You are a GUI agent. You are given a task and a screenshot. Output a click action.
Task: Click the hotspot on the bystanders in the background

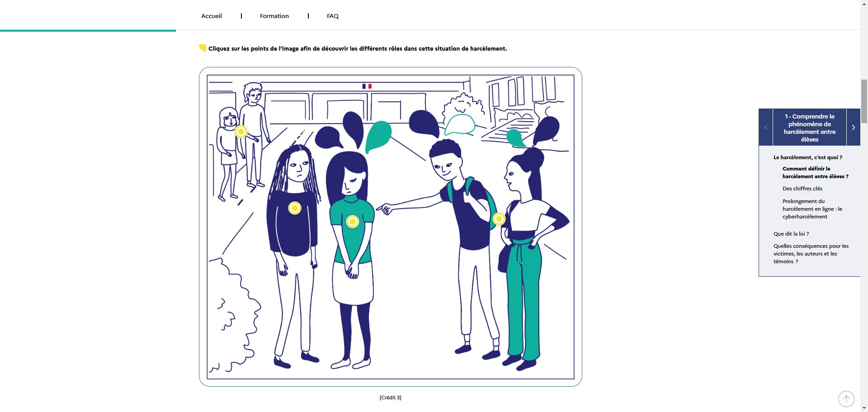point(241,132)
